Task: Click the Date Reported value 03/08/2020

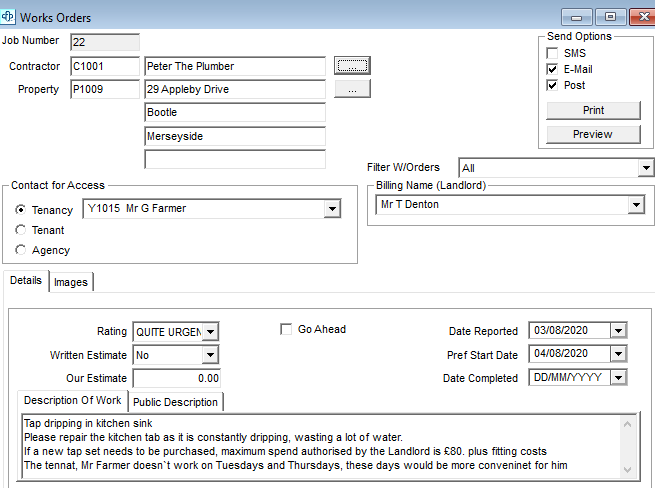Action: click(561, 330)
